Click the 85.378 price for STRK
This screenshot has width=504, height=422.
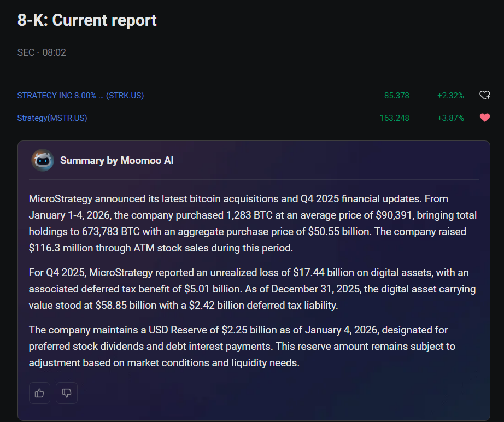point(397,96)
